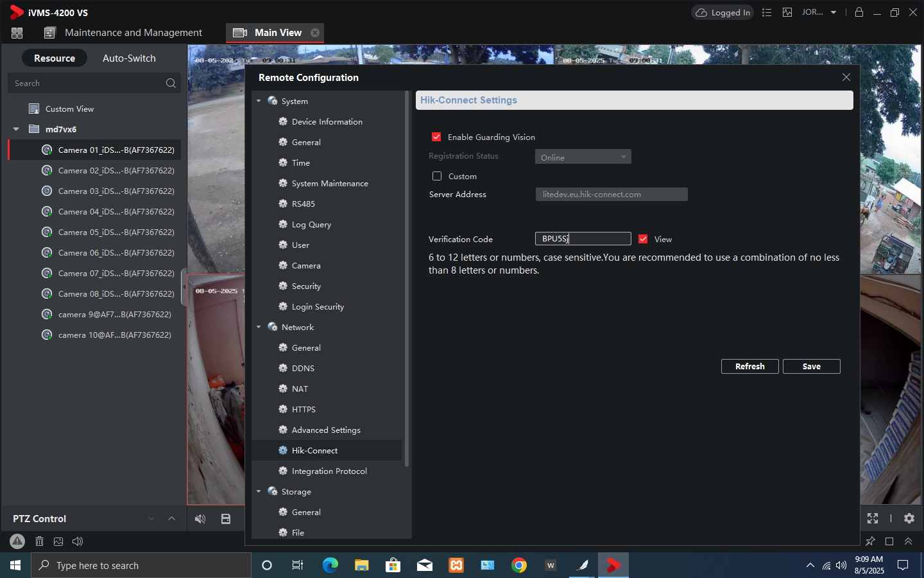Image resolution: width=924 pixels, height=578 pixels.
Task: Open Device Information settings
Action: (x=327, y=121)
